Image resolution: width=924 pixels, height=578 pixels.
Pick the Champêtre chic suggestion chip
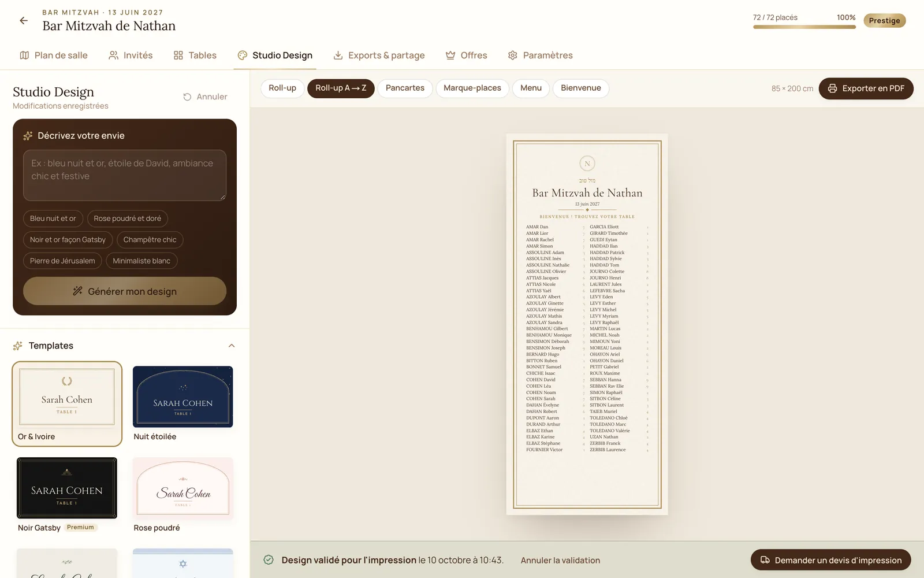tap(150, 240)
